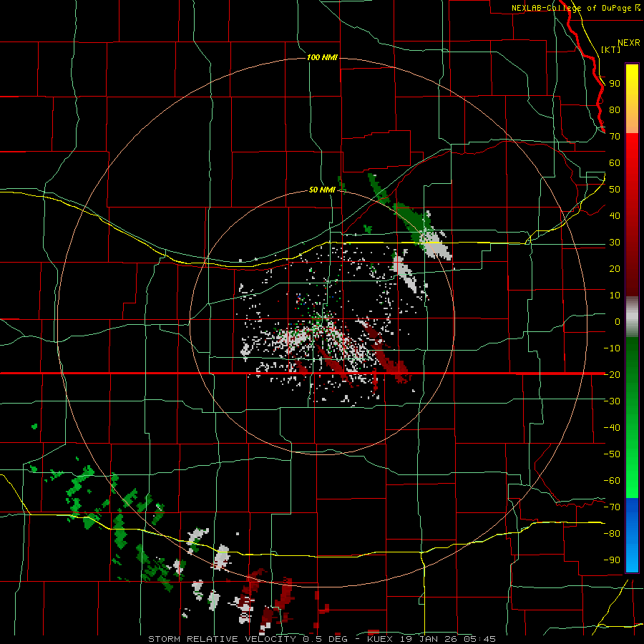The image size is (644, 644).
Task: Click the gray zero-velocity segment of the color bar
Action: click(x=632, y=317)
